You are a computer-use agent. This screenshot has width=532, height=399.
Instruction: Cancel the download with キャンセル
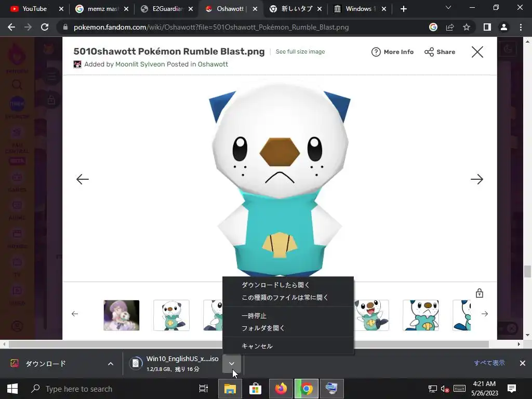point(288,346)
